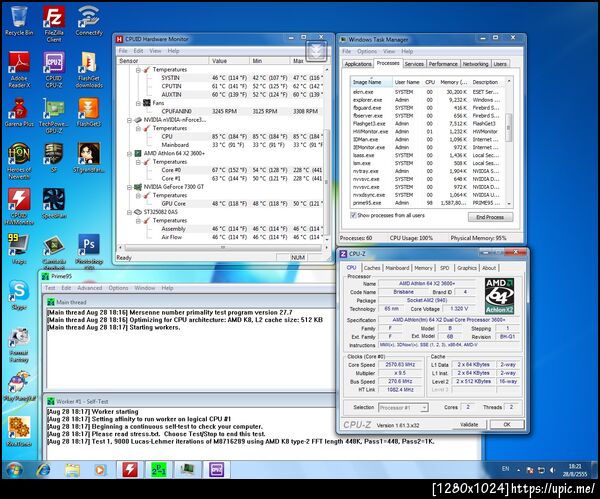
Task: Open Windows Explorer folder from the taskbar
Action: point(72,470)
